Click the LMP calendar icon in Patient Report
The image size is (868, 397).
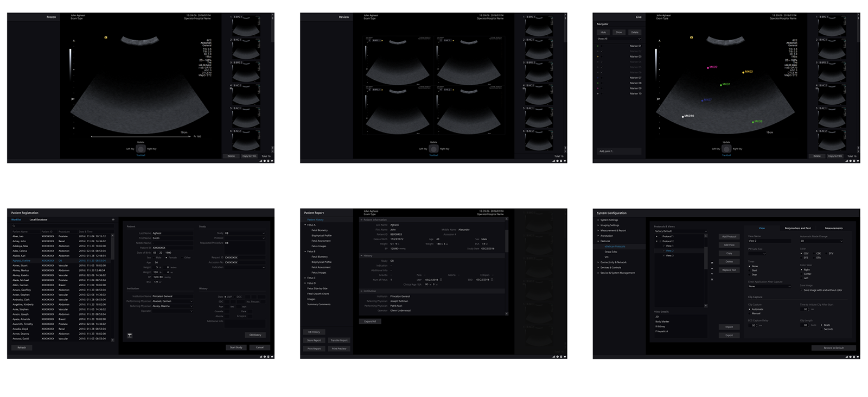(441, 280)
